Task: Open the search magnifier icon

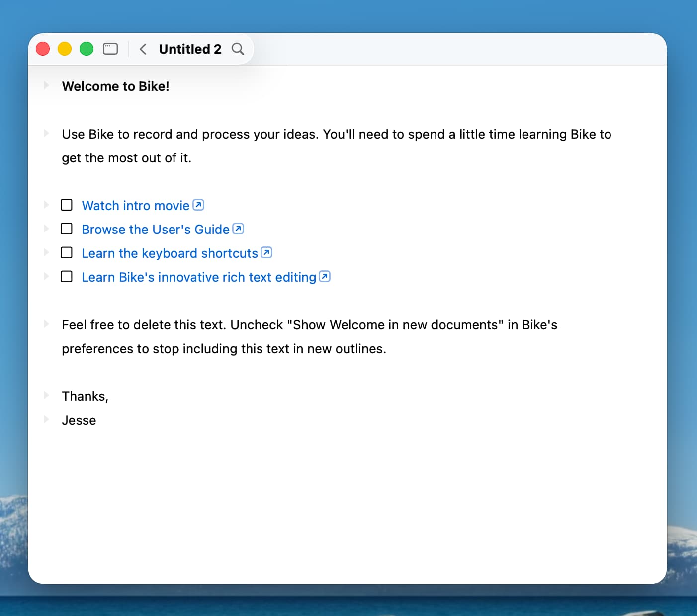Action: pos(238,49)
